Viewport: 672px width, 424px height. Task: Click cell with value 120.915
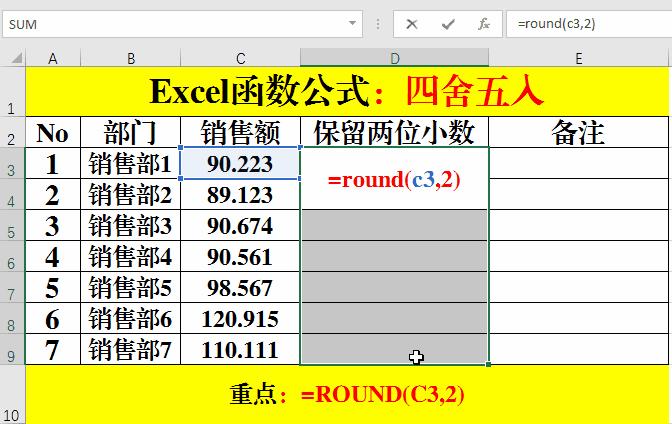click(x=240, y=318)
